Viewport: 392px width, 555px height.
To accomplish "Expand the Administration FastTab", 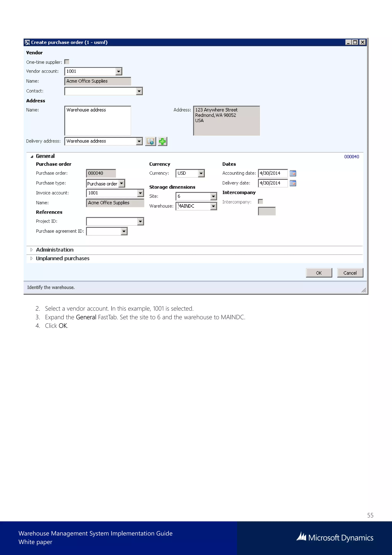I will (31, 250).
